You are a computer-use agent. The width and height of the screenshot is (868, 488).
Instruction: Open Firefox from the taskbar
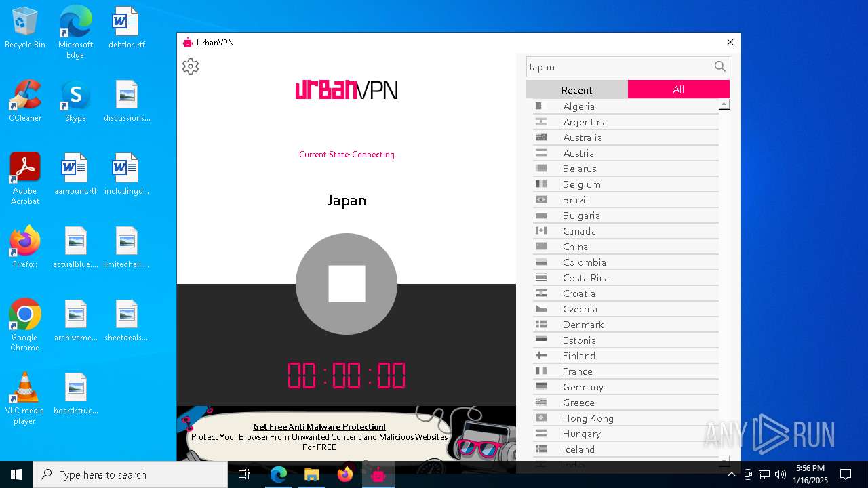[345, 474]
